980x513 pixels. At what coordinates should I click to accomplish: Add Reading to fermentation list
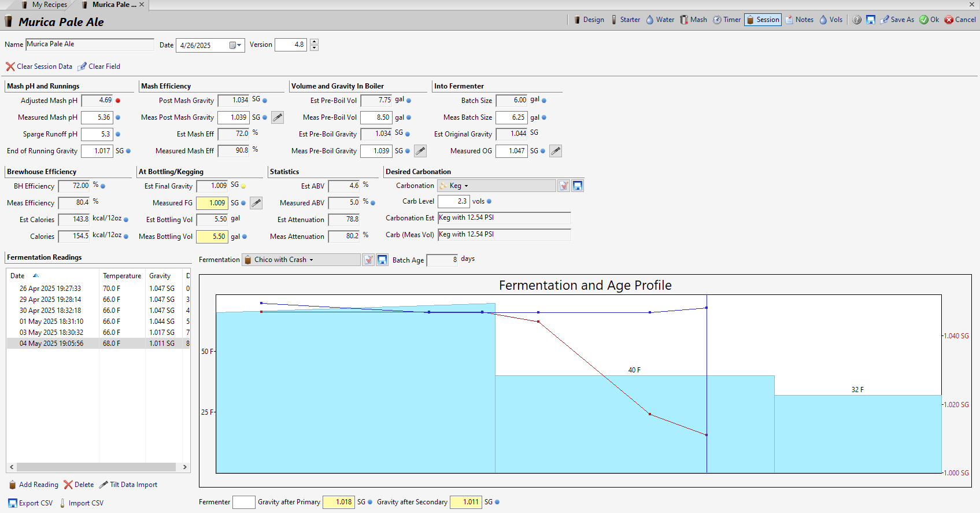pos(34,485)
